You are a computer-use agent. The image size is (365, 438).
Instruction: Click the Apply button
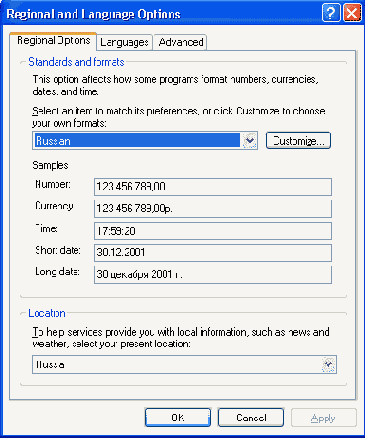[x=324, y=418]
